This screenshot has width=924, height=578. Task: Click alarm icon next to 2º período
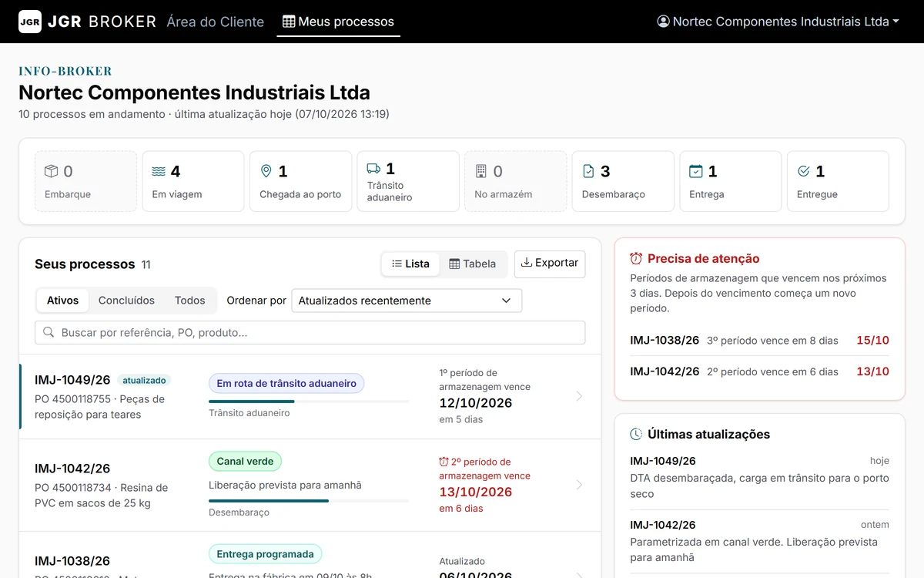point(444,462)
